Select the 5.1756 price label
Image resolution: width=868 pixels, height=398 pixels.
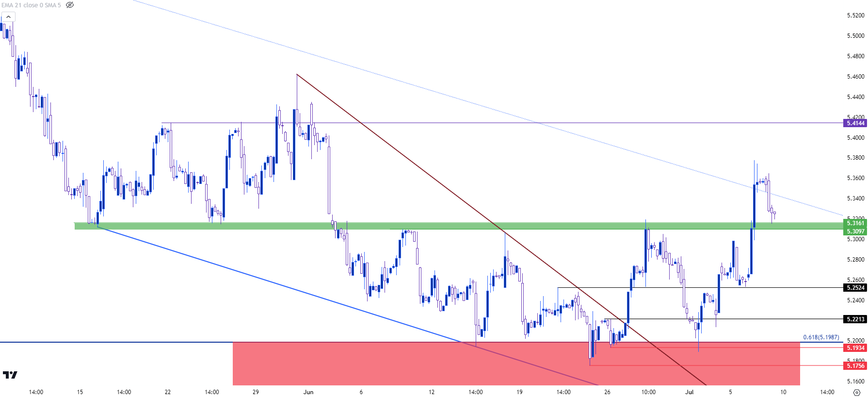tap(855, 366)
